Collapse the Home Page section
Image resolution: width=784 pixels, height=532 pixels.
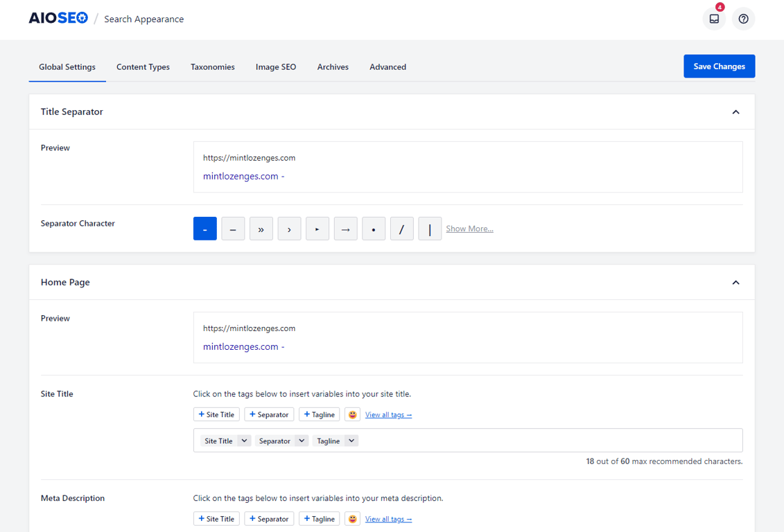(735, 282)
